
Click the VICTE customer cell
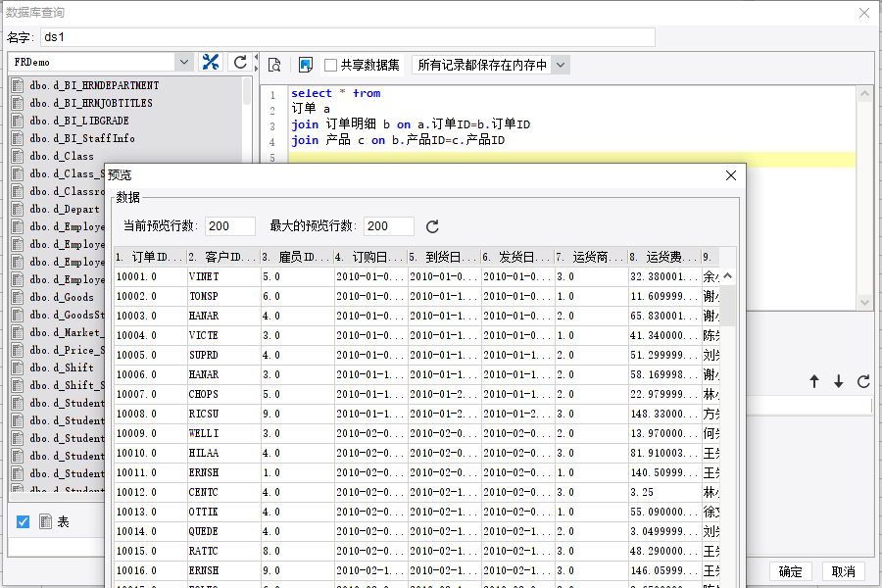pyautogui.click(x=223, y=335)
